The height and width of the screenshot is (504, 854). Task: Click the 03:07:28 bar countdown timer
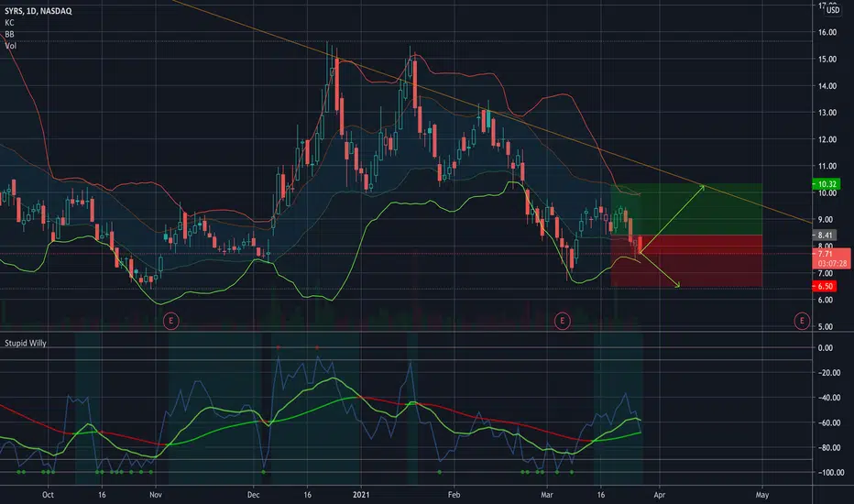pyautogui.click(x=832, y=263)
